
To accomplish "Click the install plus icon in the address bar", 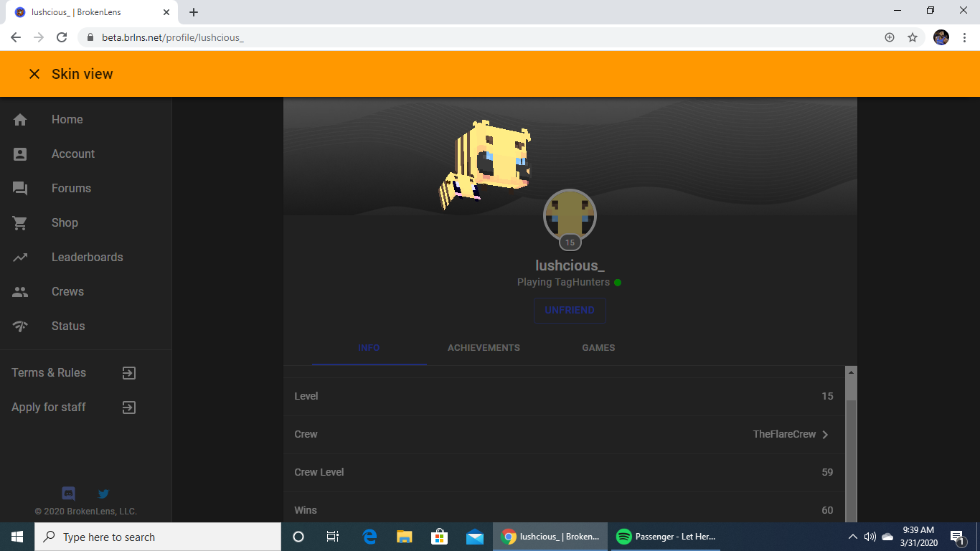I will tap(890, 37).
